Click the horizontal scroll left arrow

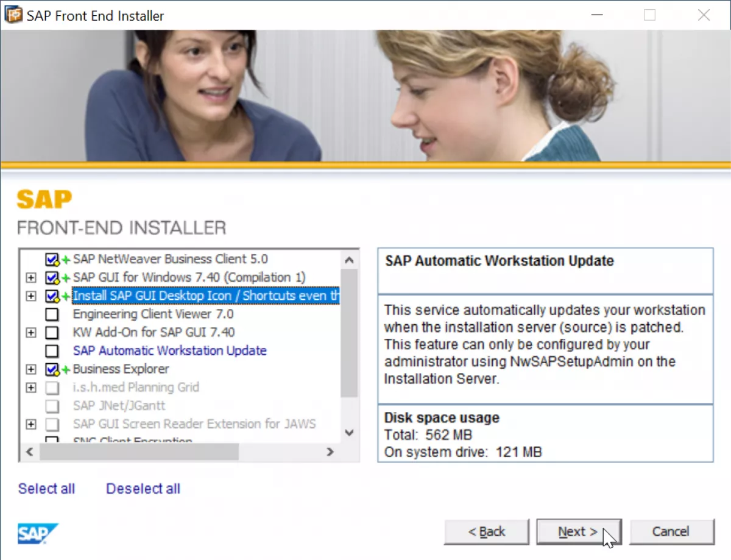29,452
